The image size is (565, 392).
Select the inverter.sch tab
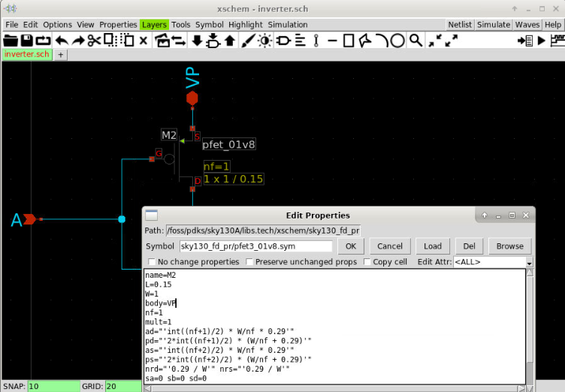click(x=27, y=54)
